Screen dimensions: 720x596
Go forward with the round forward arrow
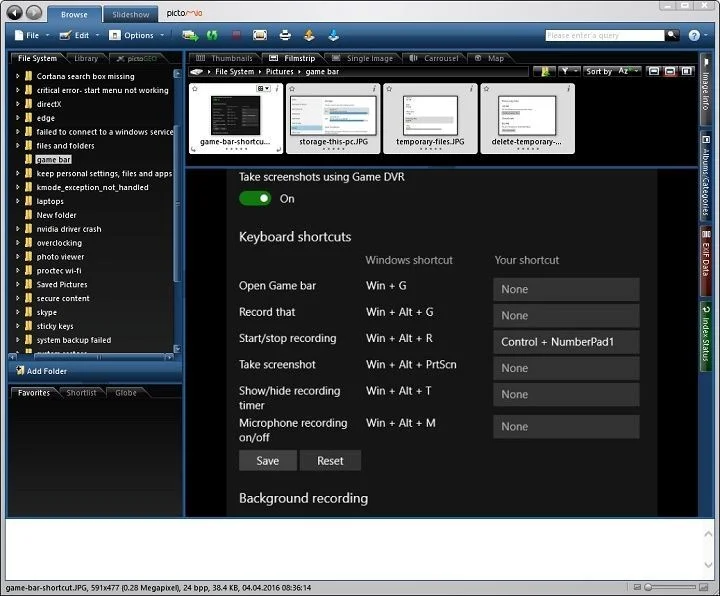(34, 13)
